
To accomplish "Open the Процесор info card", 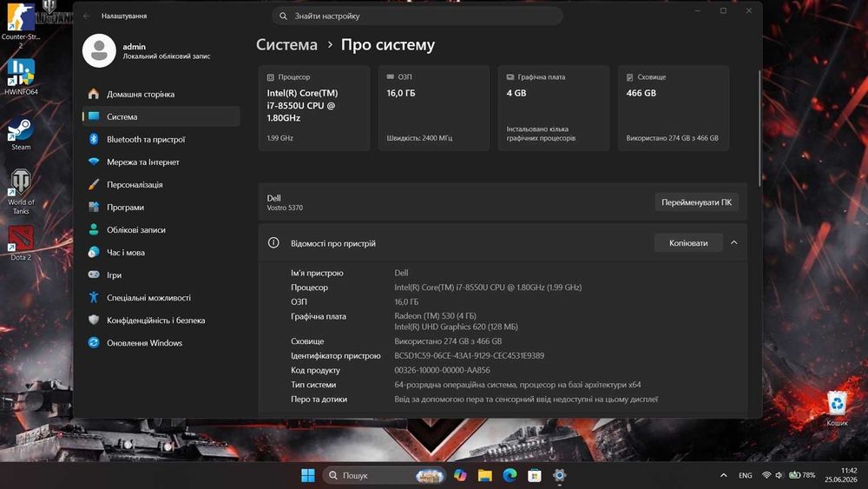I will pyautogui.click(x=314, y=108).
